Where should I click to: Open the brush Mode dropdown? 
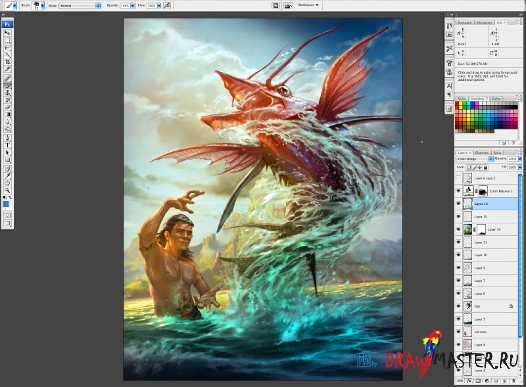click(80, 6)
